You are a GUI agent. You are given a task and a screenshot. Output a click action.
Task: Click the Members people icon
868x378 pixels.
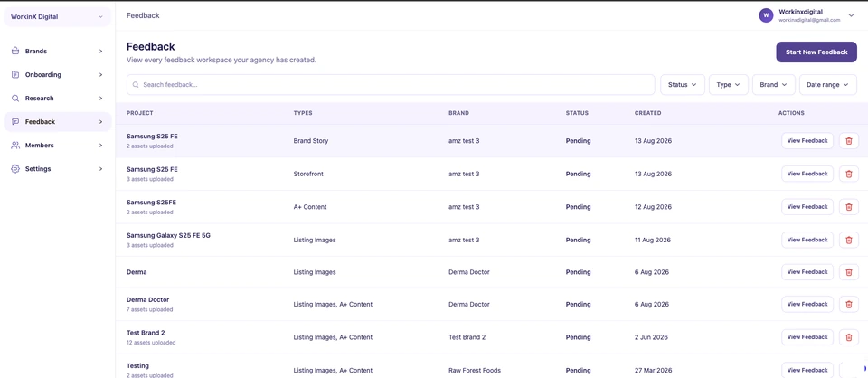tap(15, 145)
